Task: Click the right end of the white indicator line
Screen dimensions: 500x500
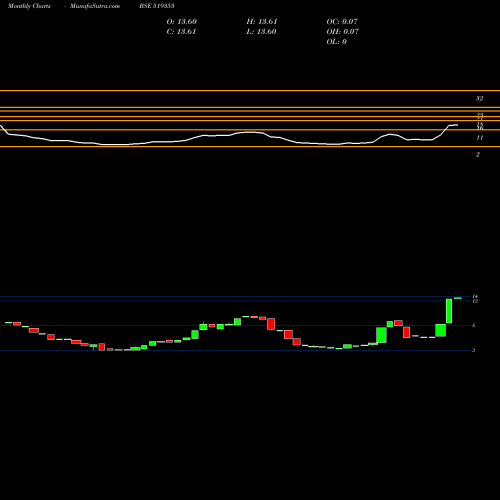Action: [457, 125]
